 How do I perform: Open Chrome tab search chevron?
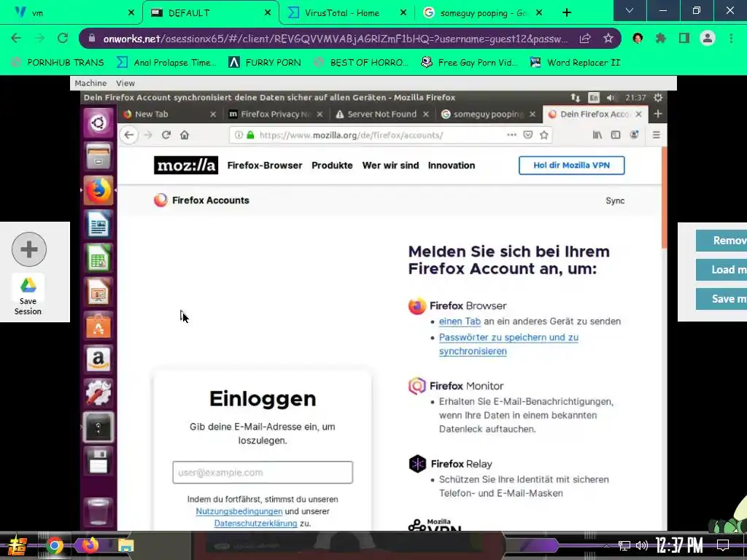630,10
